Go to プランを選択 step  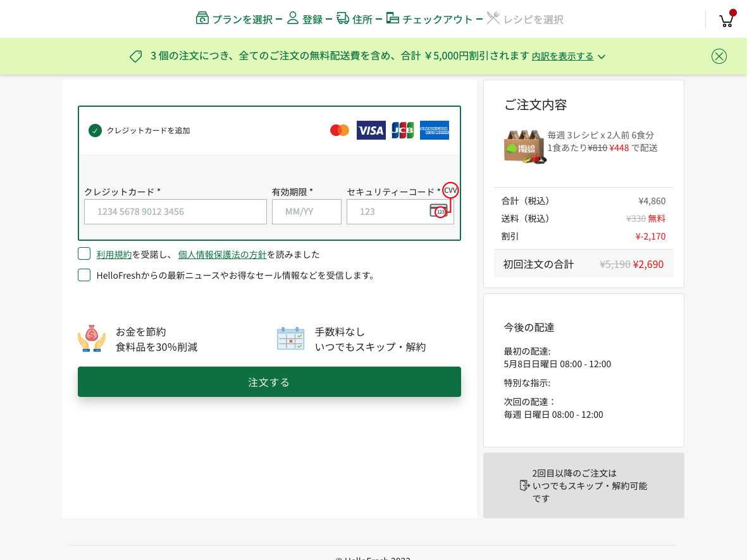point(242,20)
